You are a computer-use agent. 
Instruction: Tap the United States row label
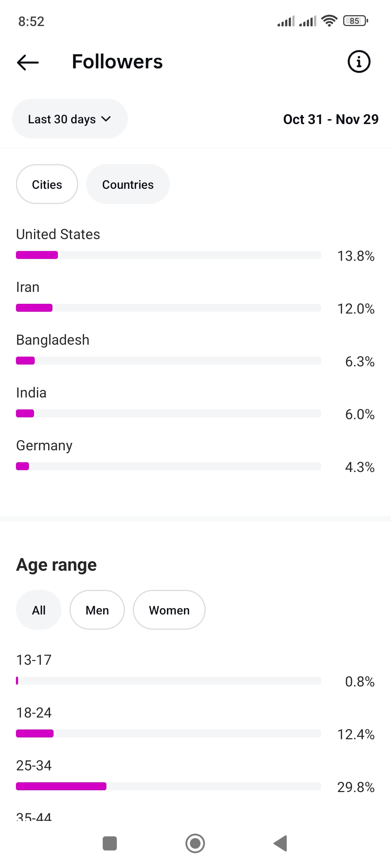(58, 234)
